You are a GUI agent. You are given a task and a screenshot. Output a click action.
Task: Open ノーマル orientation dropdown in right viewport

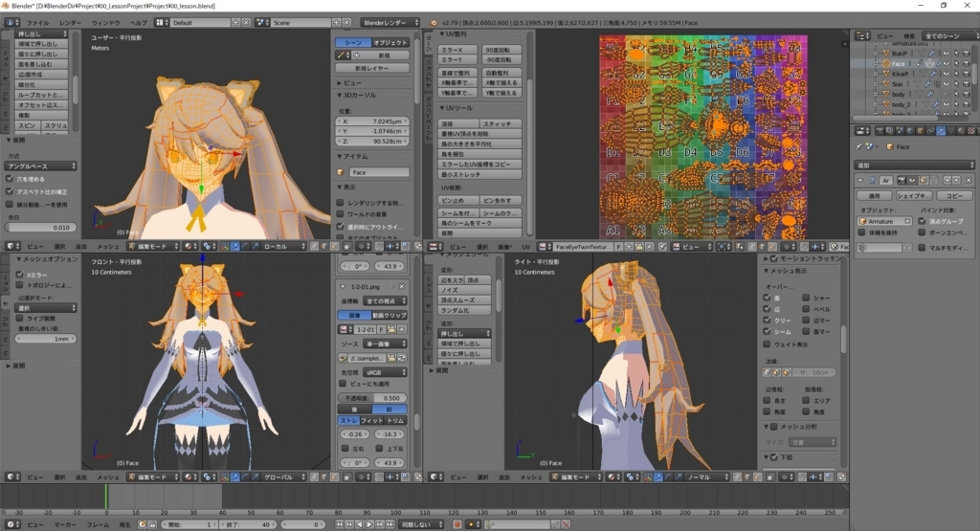tap(706, 476)
